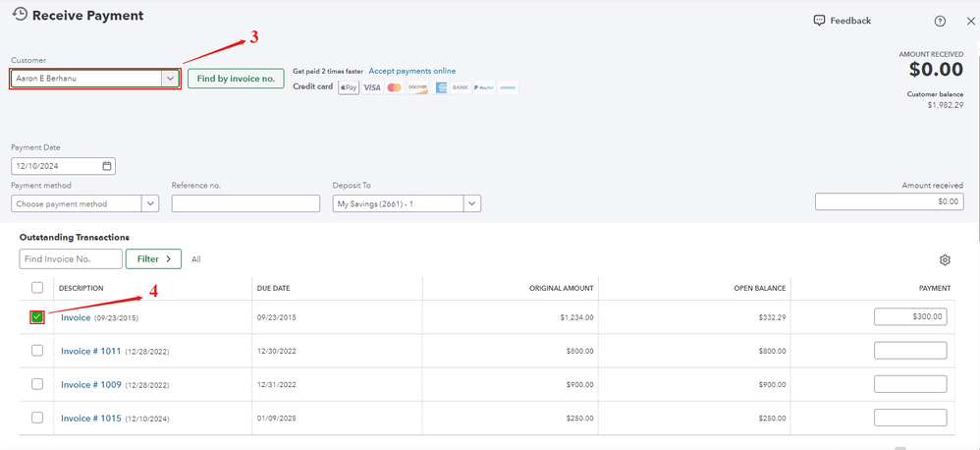Follow the Accept payments online link
This screenshot has width=980, height=450.
coord(411,72)
